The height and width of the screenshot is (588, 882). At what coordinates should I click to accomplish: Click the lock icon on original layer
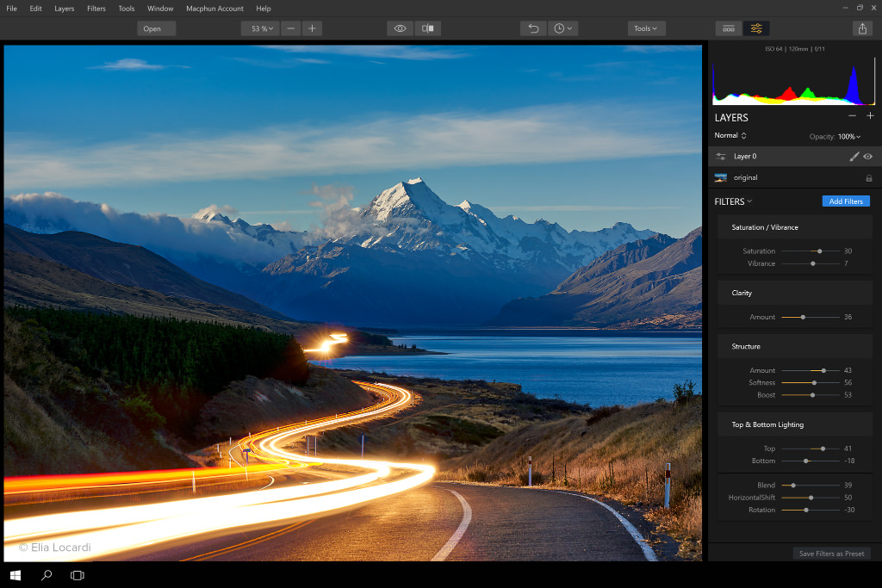click(x=869, y=178)
